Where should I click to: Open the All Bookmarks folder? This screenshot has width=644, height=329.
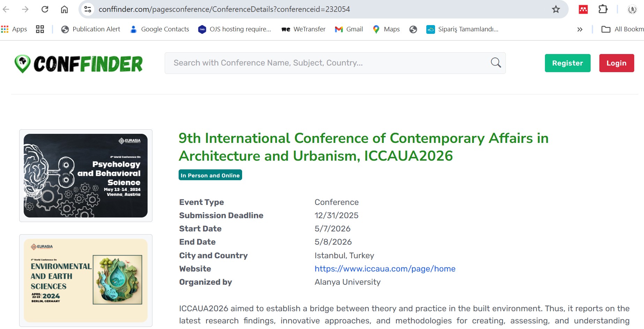622,29
